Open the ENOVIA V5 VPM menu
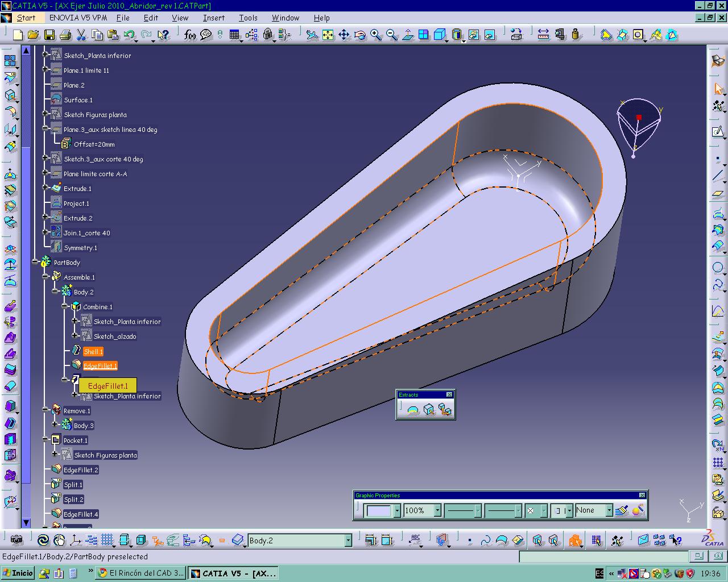This screenshot has width=728, height=582. [x=78, y=18]
